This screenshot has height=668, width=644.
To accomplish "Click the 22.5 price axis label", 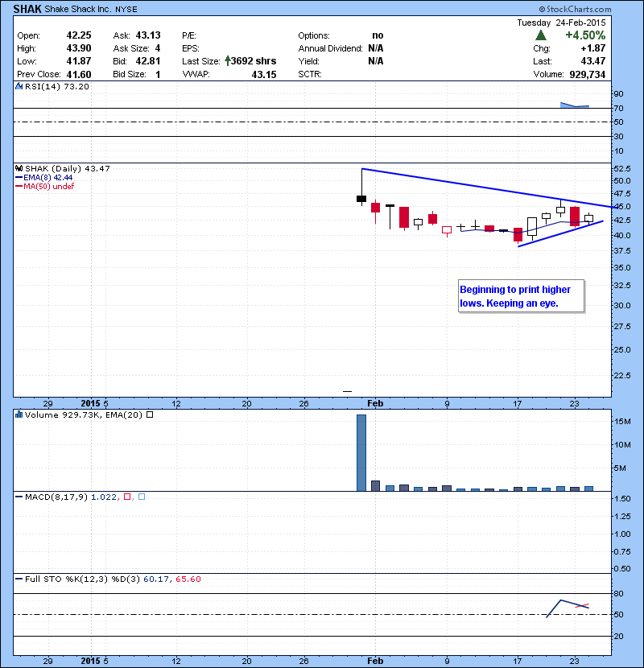I will tap(621, 375).
